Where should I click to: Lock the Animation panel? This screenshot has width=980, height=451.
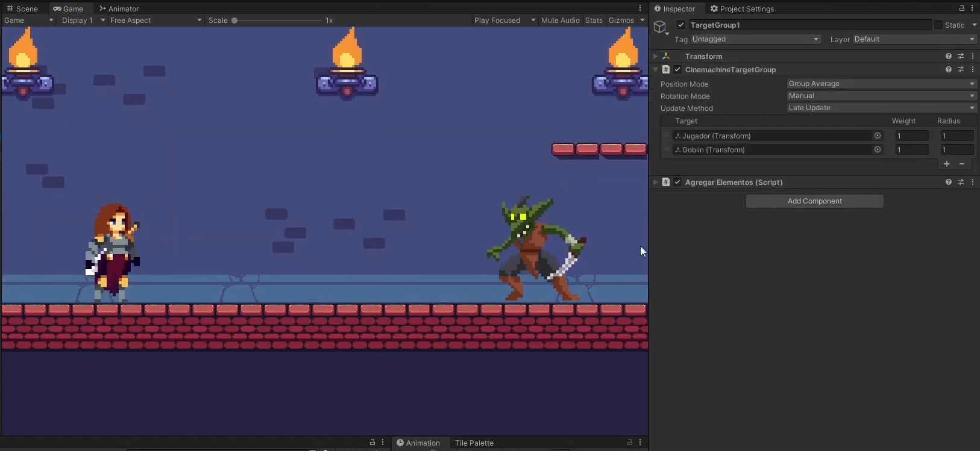(630, 443)
